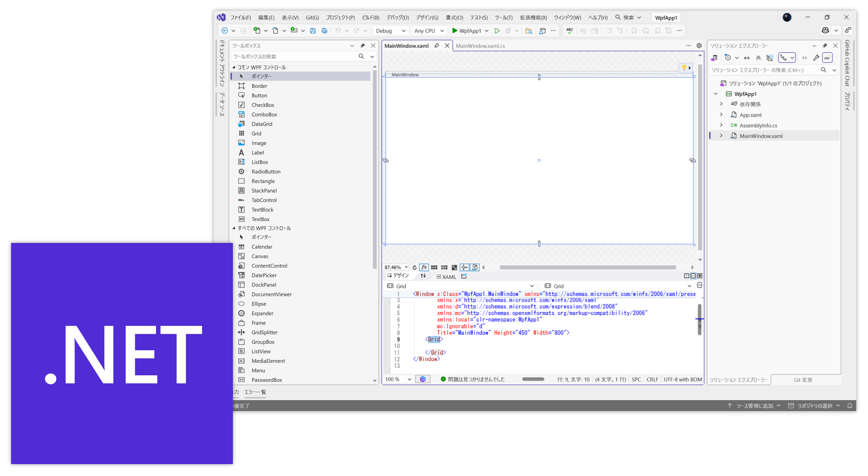Collapse the WpfApp1 project node
This screenshot has width=868, height=476.
716,94
